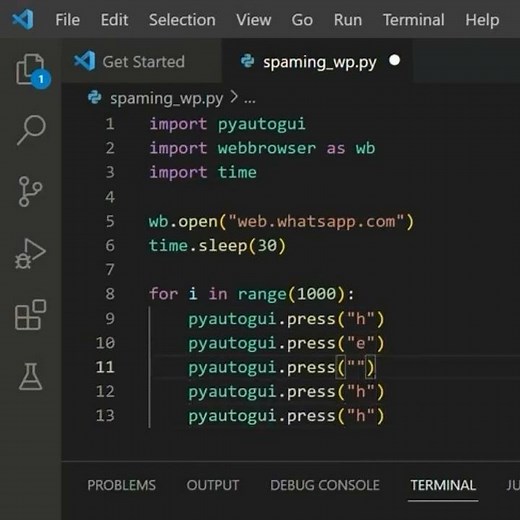Open the Search view icon
Image resolution: width=520 pixels, height=520 pixels.
click(x=31, y=130)
